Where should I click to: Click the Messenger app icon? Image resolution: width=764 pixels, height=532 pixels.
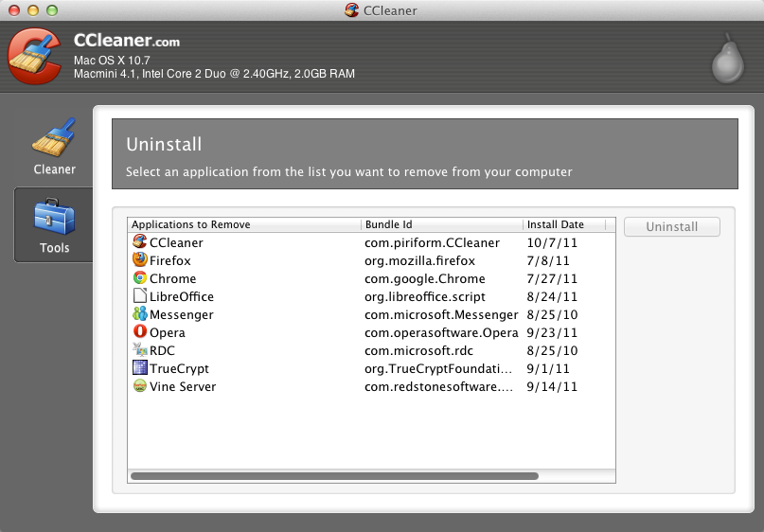tap(140, 314)
